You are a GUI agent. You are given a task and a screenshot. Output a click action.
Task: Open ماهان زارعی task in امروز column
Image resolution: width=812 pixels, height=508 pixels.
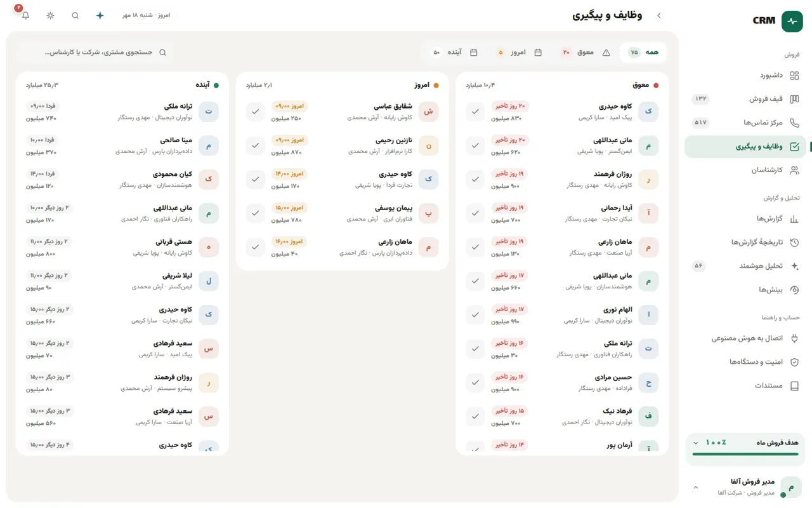point(343,247)
